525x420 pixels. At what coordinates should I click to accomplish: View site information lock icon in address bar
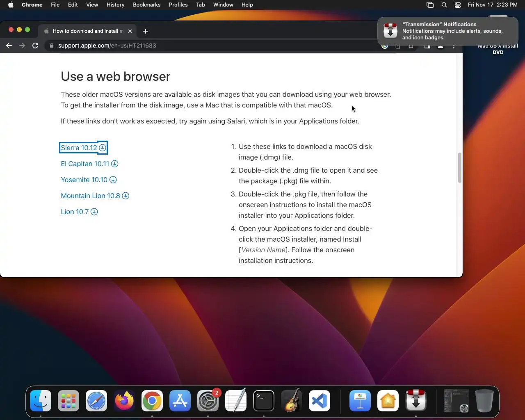pos(52,46)
